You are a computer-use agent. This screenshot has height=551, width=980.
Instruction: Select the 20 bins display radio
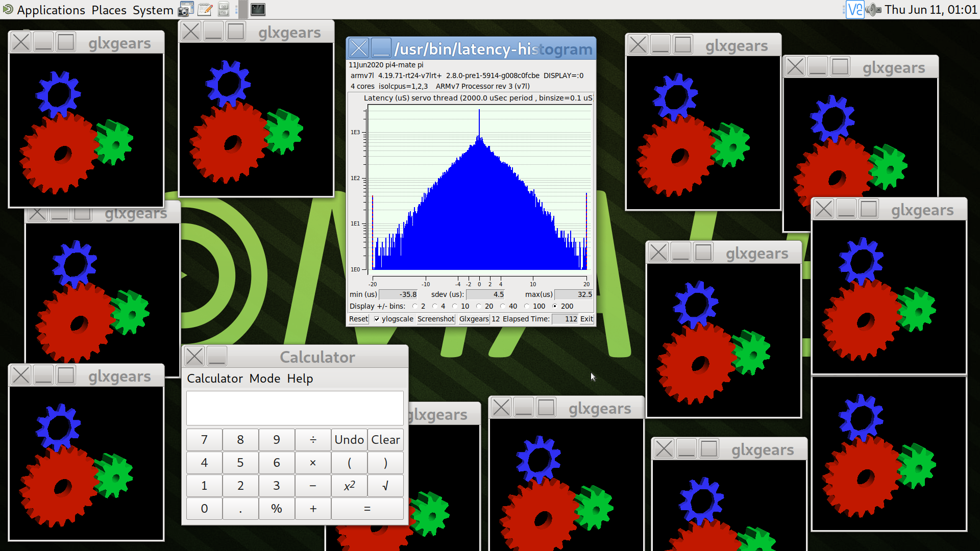pos(478,306)
